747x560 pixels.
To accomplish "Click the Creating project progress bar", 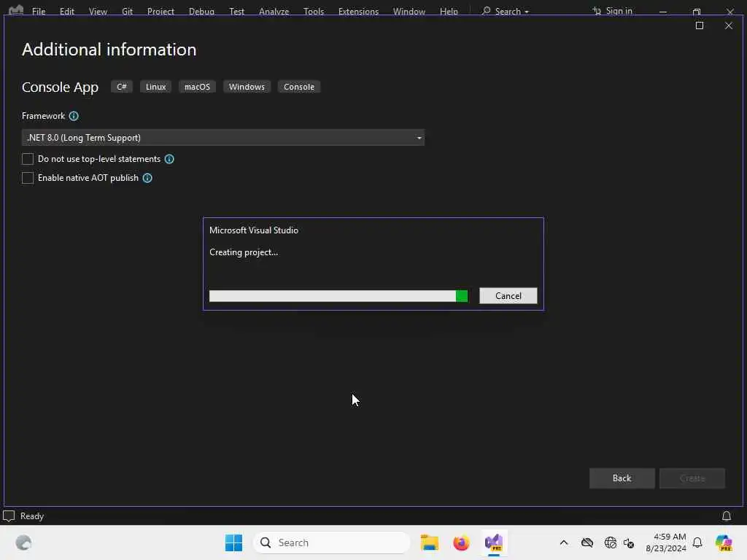I will click(338, 296).
